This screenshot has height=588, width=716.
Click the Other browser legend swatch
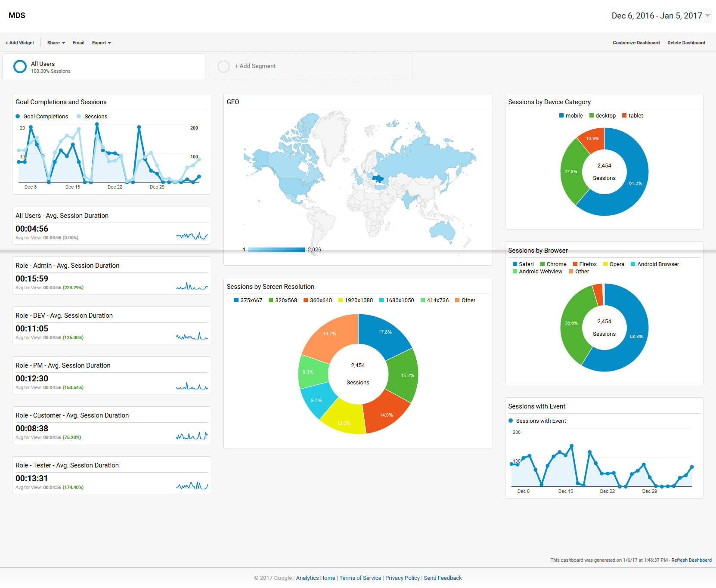571,271
